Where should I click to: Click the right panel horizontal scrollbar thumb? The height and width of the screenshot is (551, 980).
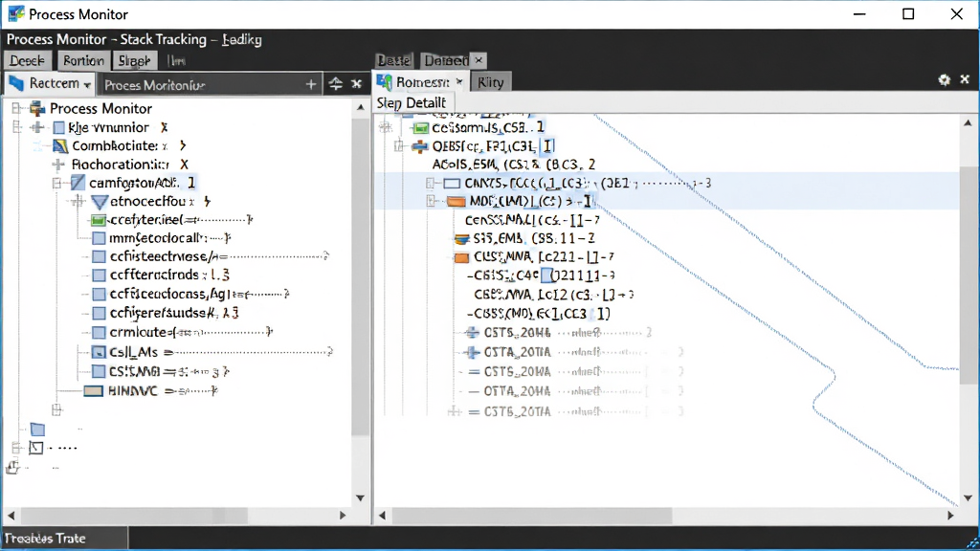531,516
